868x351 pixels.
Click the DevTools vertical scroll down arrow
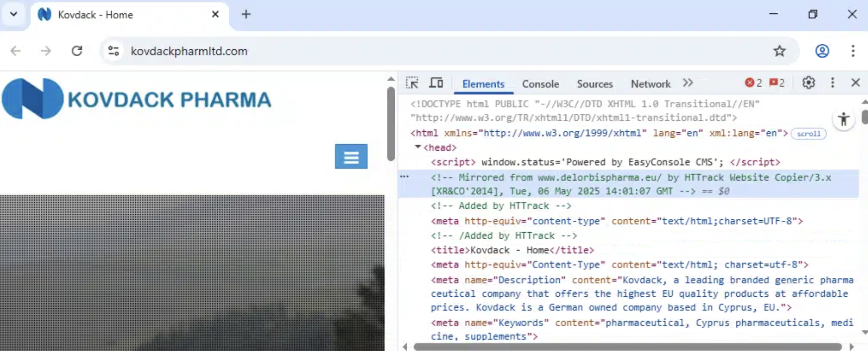point(865,332)
